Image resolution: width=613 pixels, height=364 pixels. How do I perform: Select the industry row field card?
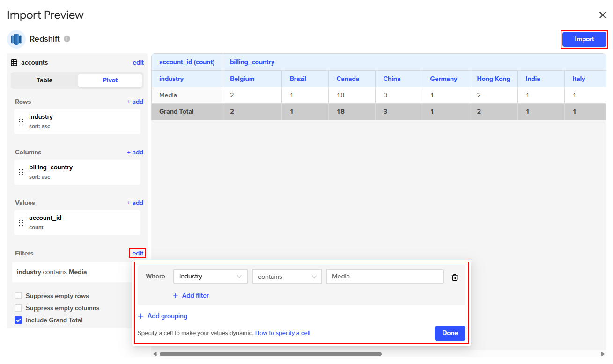pos(77,122)
